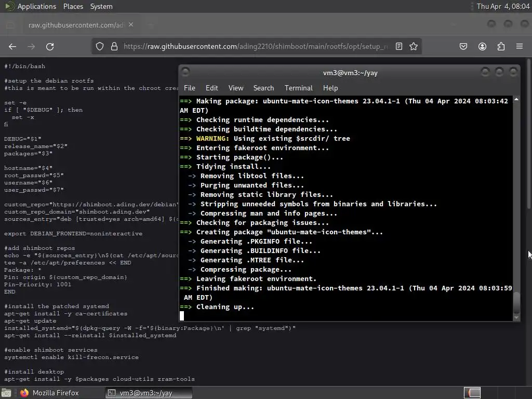Click 'apt-get update' line in page
532x399 pixels.
[x=30, y=321]
